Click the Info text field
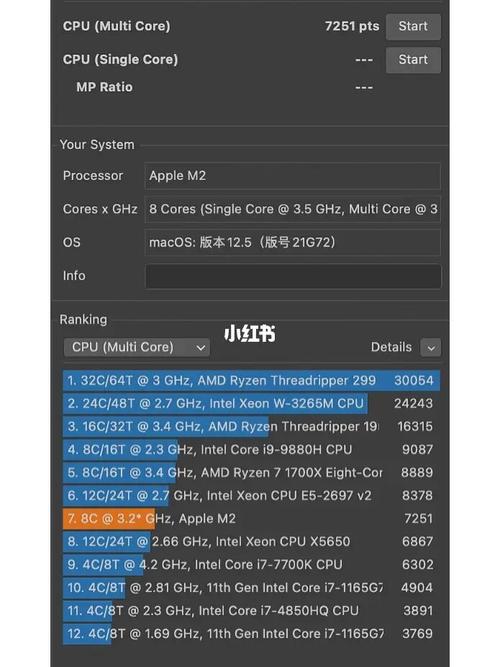Image resolution: width=500 pixels, height=667 pixels. 293,276
